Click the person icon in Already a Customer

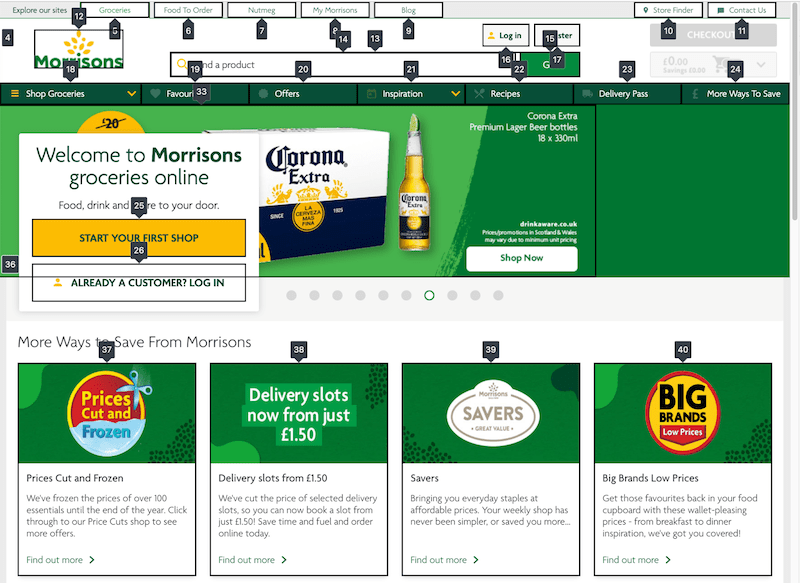(58, 282)
